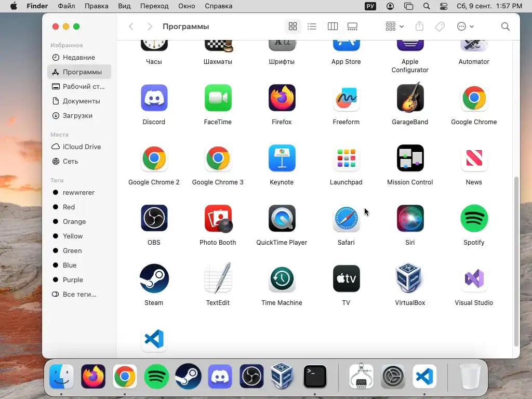The height and width of the screenshot is (399, 532).
Task: Open Недавние in the sidebar
Action: coord(79,57)
